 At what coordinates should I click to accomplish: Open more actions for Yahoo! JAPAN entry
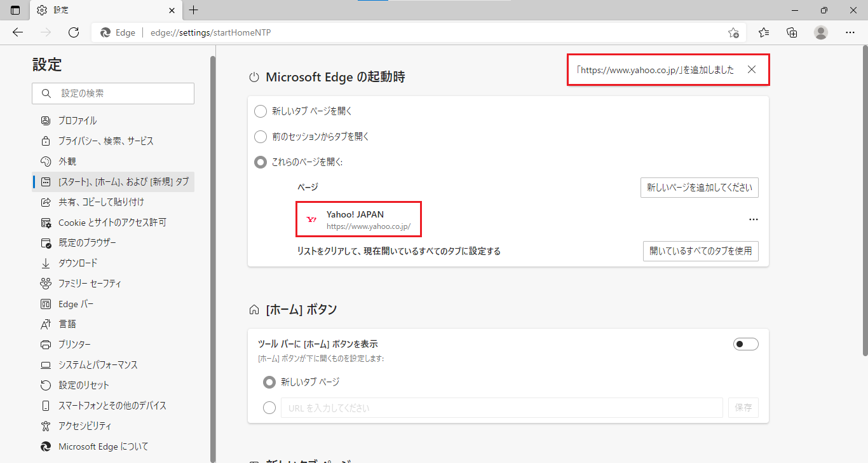753,219
